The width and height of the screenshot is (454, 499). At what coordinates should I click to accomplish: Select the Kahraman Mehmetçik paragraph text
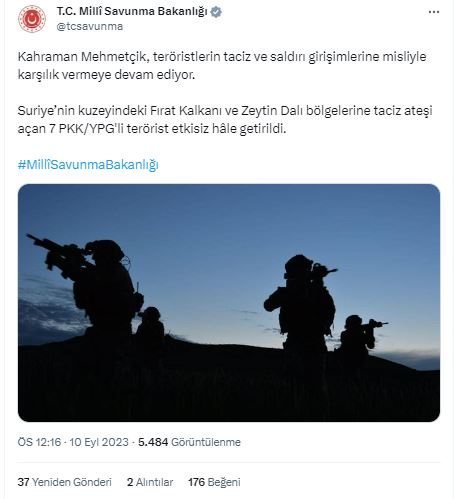222,66
